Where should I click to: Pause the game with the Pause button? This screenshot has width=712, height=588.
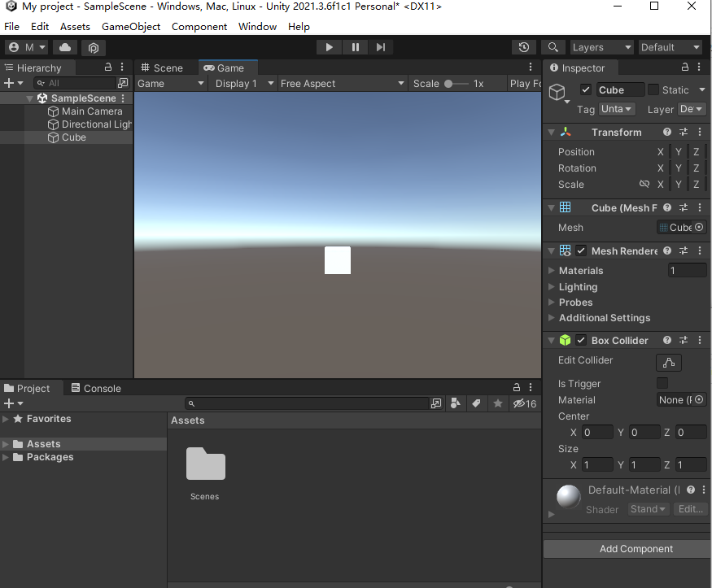pyautogui.click(x=355, y=47)
